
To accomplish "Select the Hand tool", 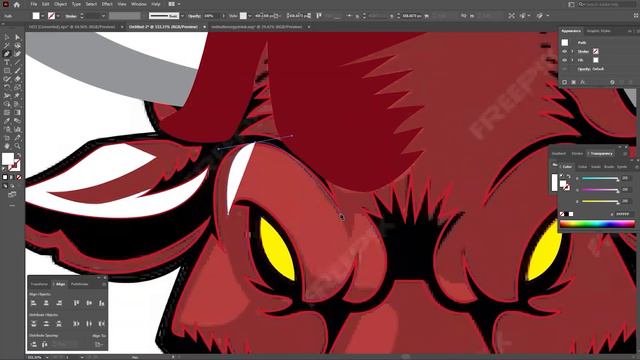I will [x=7, y=146].
